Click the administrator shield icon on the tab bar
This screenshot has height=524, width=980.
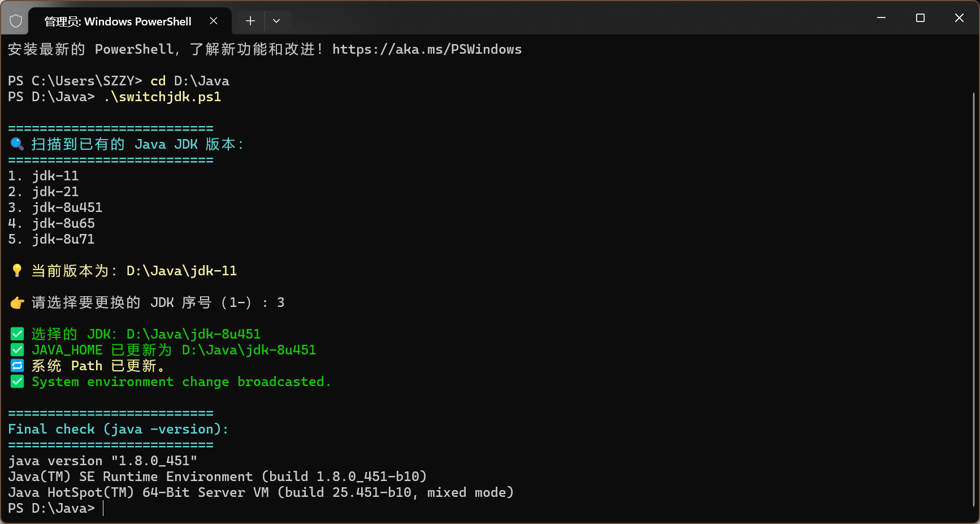[x=16, y=20]
